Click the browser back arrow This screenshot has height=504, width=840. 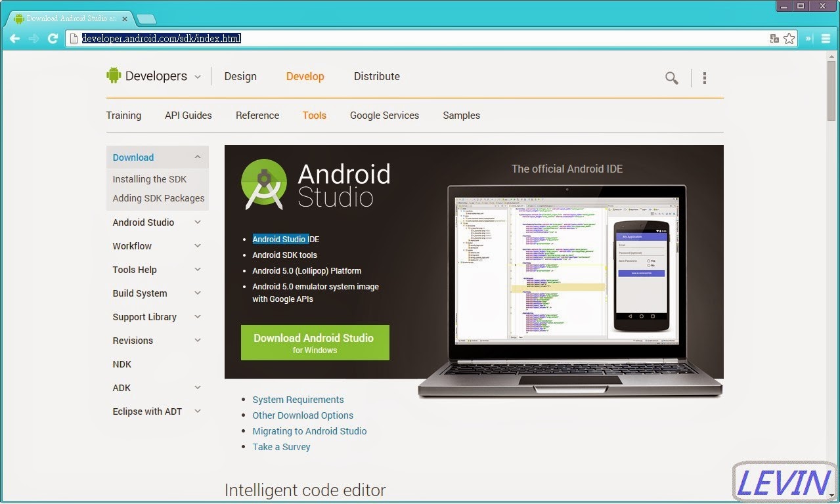(14, 39)
